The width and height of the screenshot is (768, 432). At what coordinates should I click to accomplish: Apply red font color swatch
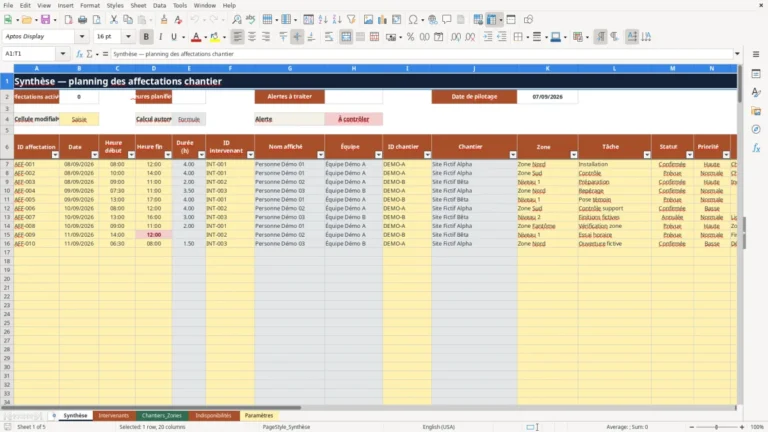(x=196, y=37)
